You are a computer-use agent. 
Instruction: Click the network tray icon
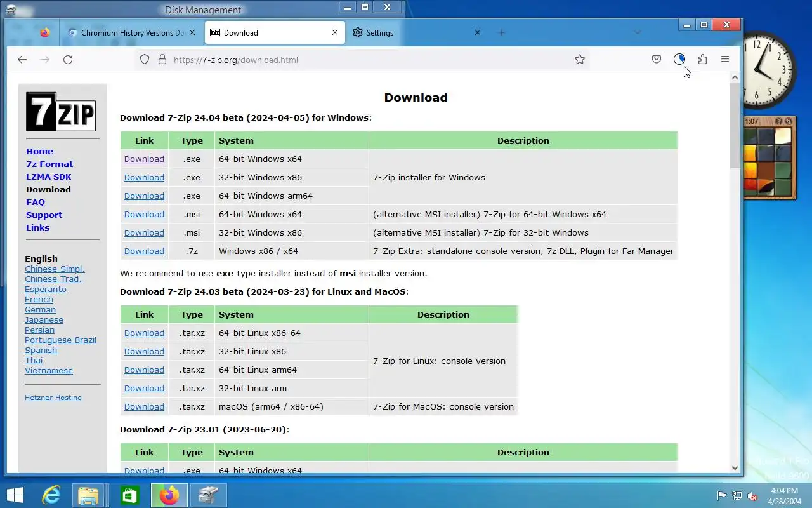[x=737, y=496]
